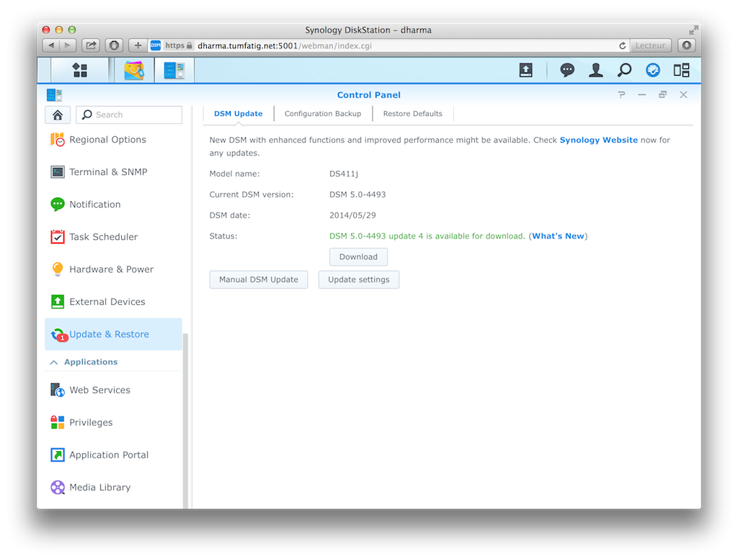The height and width of the screenshot is (560, 738).
Task: Open notifications speech bubble icon
Action: coord(567,70)
